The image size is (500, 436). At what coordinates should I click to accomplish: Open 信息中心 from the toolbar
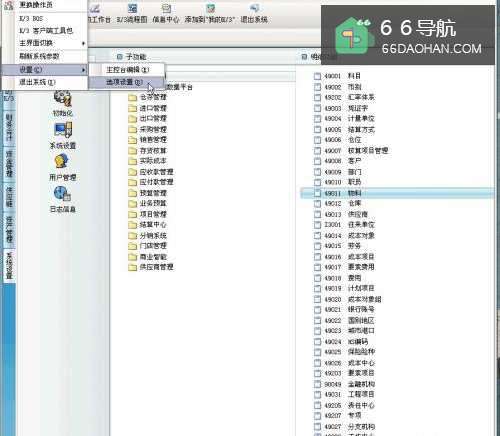tap(166, 13)
